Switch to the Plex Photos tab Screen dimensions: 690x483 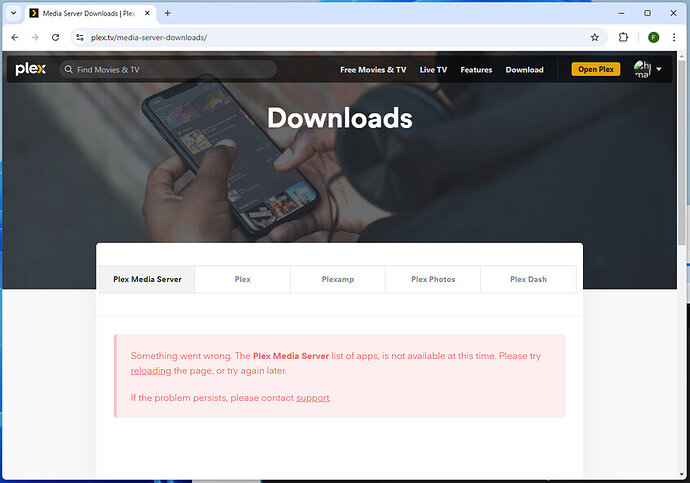tap(433, 279)
